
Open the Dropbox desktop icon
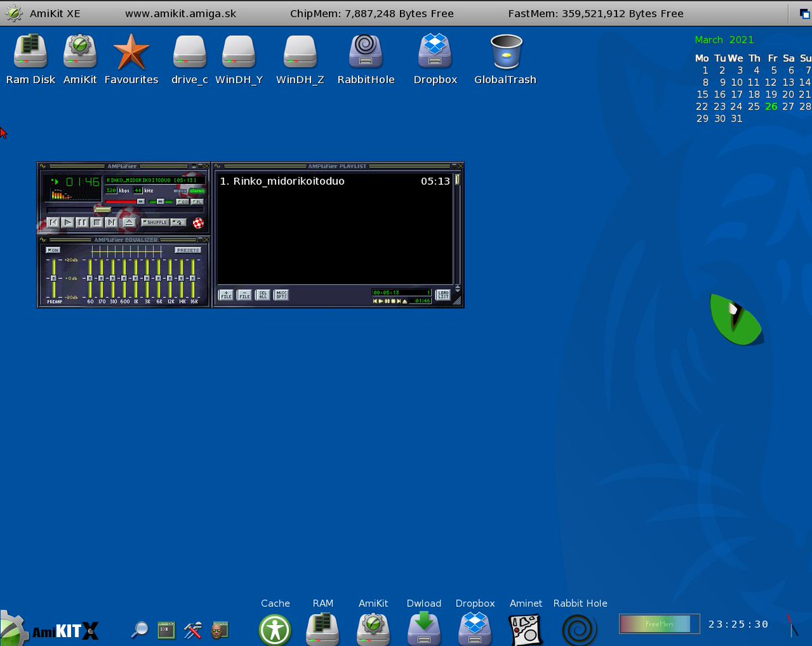(x=435, y=51)
